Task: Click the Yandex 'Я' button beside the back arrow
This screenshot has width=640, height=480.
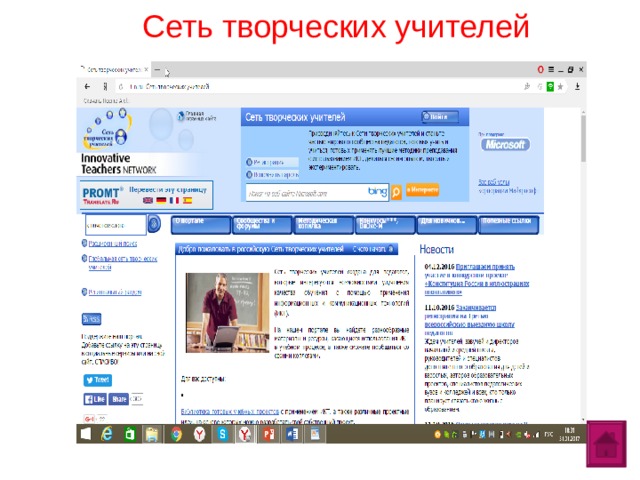Action: click(x=105, y=87)
